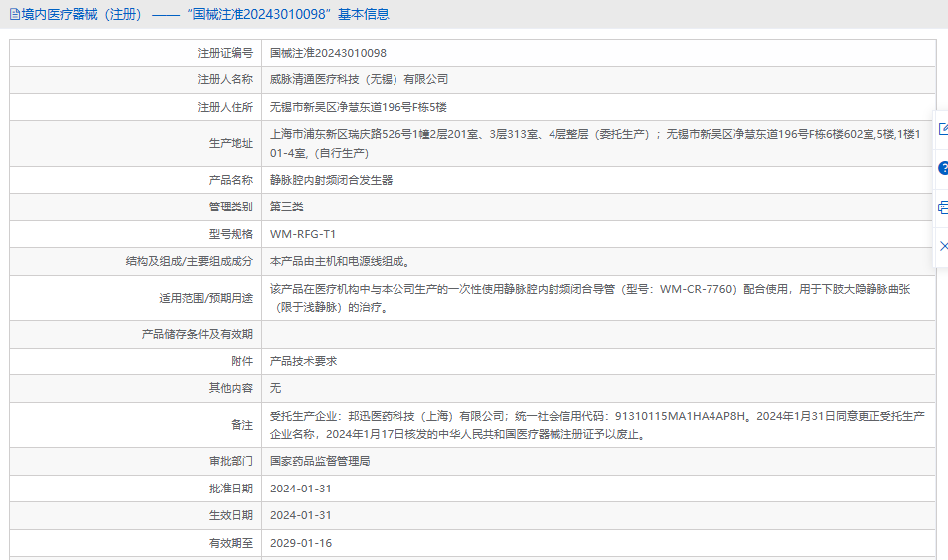Click the edit/feedback pencil icon in side panel

coord(943,129)
